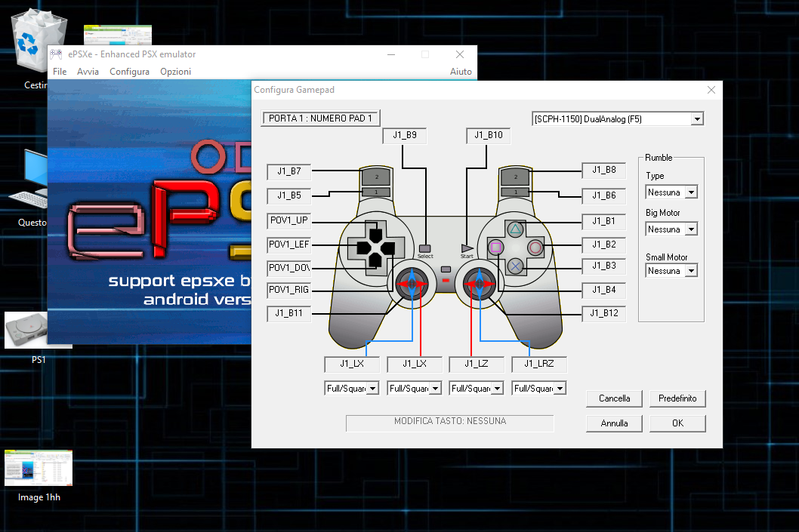The image size is (799, 532).
Task: Open the Opzioni menu
Action: [175, 72]
